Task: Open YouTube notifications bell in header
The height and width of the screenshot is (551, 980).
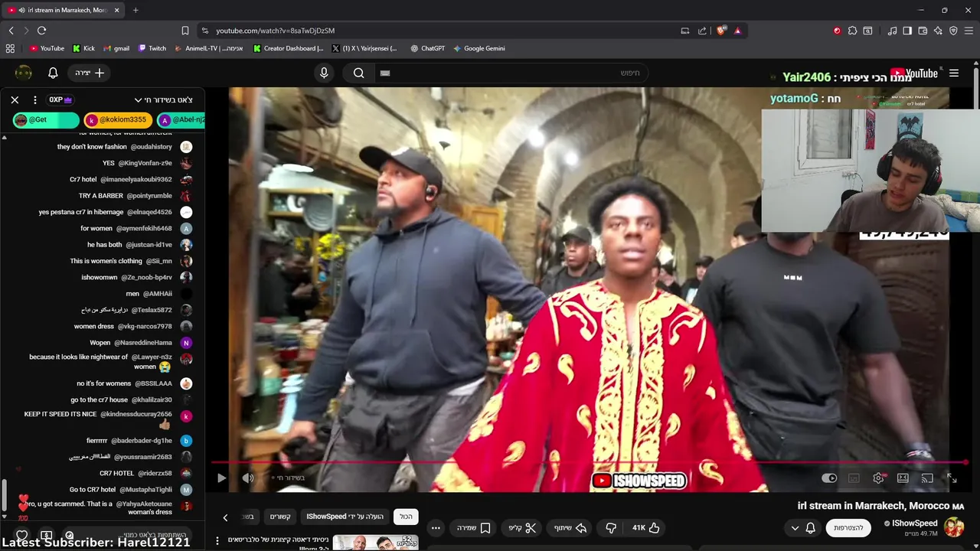Action: (53, 73)
